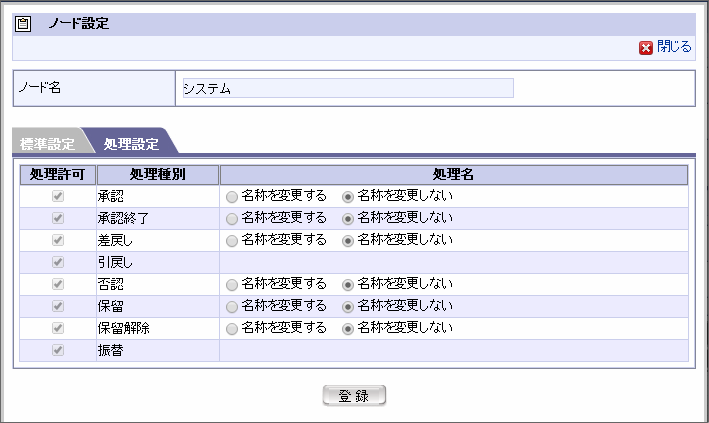The height and width of the screenshot is (423, 709).
Task: Click the 保留 process type text
Action: coord(111,306)
